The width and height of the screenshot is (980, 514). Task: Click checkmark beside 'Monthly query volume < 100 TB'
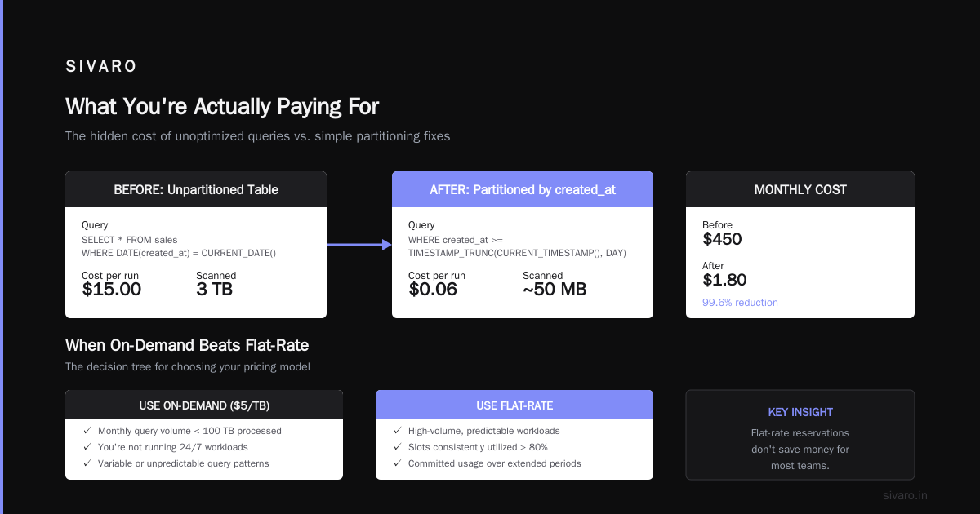87,431
